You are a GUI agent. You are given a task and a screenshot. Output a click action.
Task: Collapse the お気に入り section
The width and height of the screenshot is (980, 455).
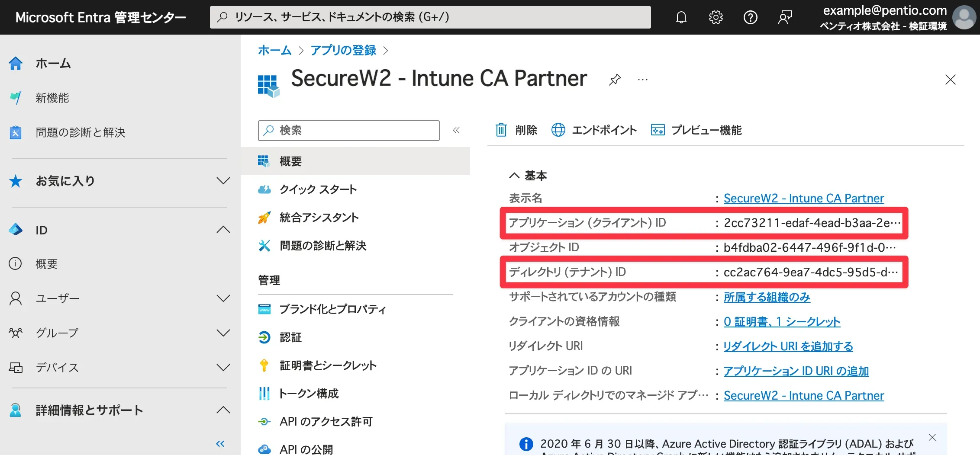click(x=223, y=181)
